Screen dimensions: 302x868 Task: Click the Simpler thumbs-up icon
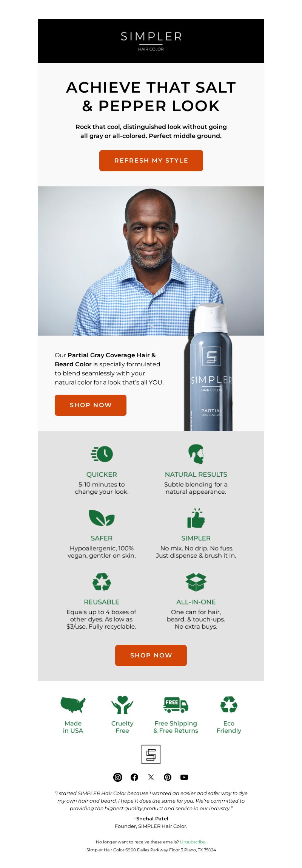[196, 518]
